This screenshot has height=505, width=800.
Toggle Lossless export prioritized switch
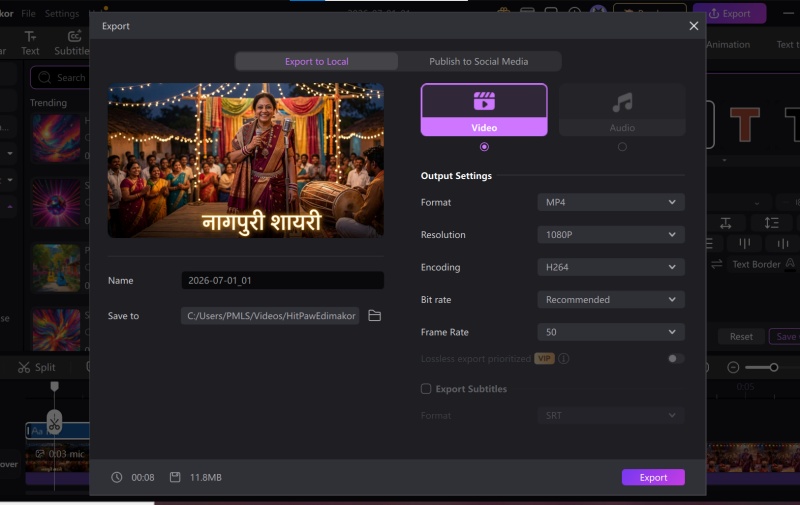(676, 359)
